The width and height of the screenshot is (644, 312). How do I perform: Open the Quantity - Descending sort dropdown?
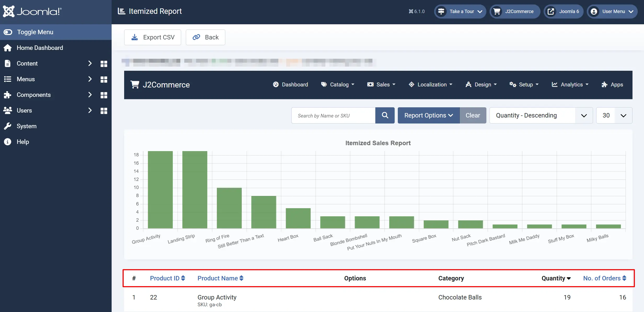coord(541,115)
